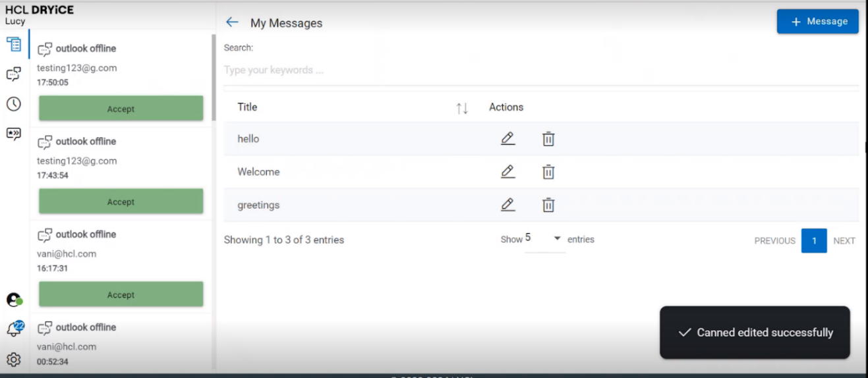Go to the PREVIOUS page
The image size is (868, 378).
[774, 241]
